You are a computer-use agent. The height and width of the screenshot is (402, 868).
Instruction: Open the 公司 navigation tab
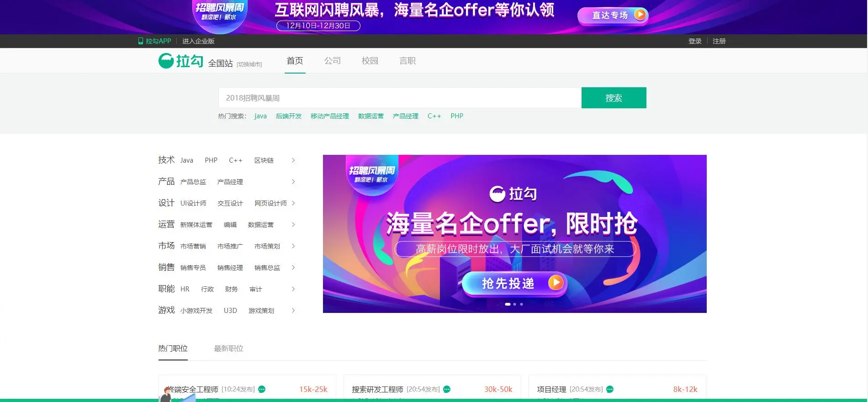click(333, 61)
